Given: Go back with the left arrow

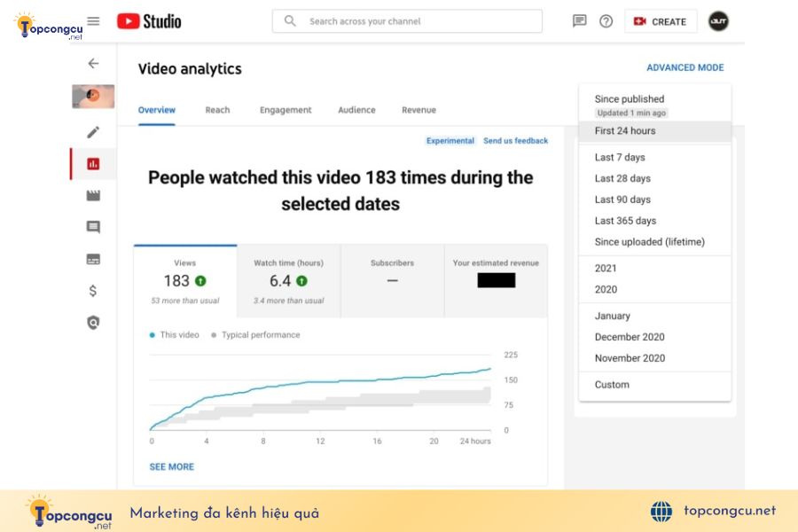Looking at the screenshot, I should tap(93, 64).
